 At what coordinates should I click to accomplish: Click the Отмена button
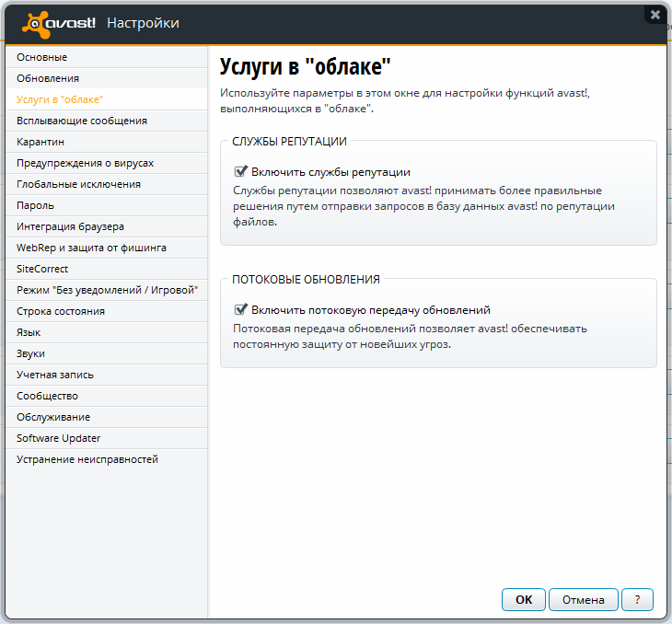(x=584, y=599)
